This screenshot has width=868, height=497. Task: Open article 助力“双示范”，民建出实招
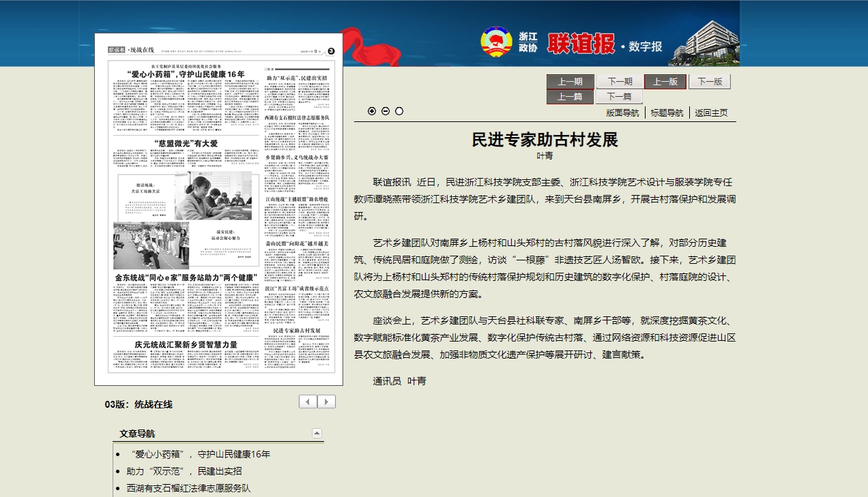pyautogui.click(x=184, y=471)
